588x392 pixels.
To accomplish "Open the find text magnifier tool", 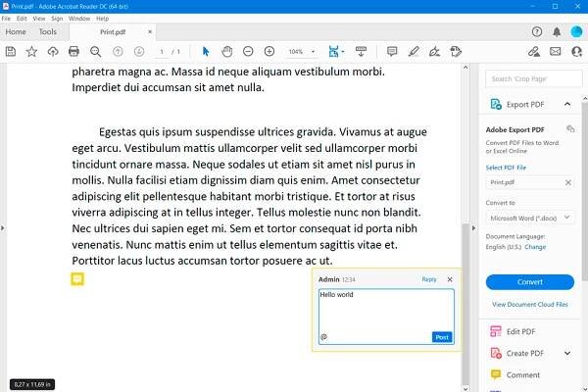I will 95,51.
